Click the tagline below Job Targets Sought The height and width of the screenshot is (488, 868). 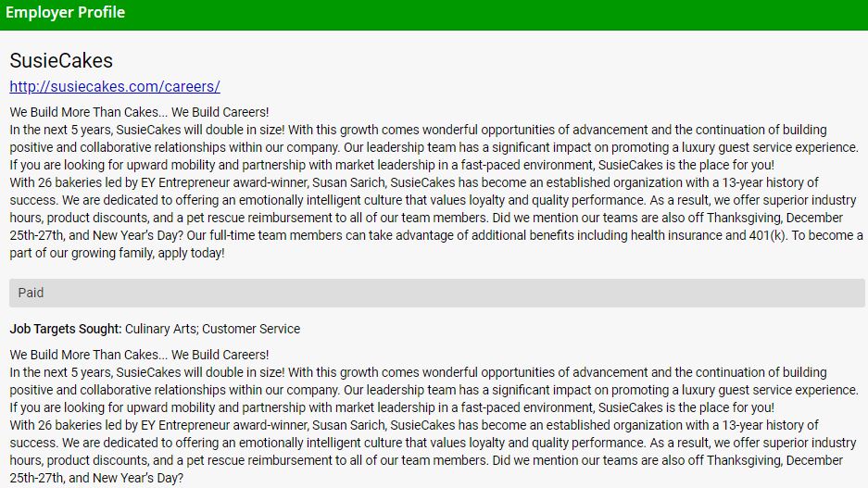tap(139, 355)
